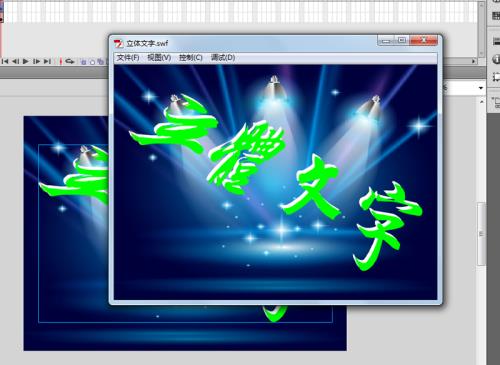The image size is (500, 365).
Task: Maximize the 立体文字.swf window
Action: [402, 41]
